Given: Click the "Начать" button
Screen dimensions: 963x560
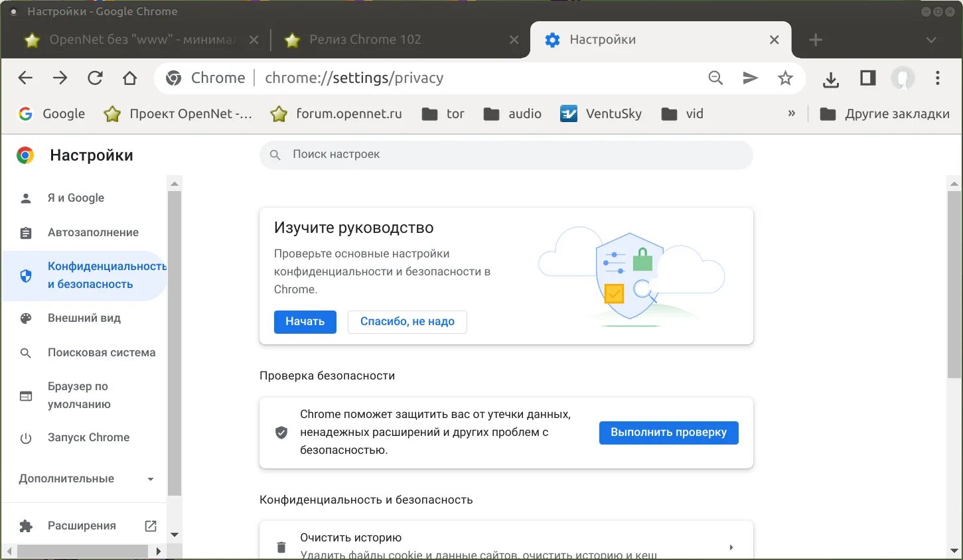Looking at the screenshot, I should click(305, 322).
